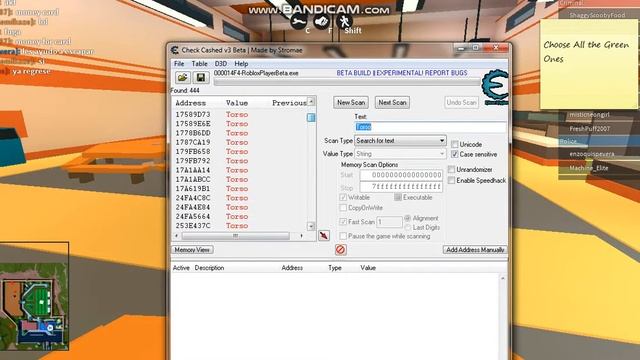The width and height of the screenshot is (640, 360).
Task: Click the sprint action icon labeled Shift
Action: coord(344,21)
